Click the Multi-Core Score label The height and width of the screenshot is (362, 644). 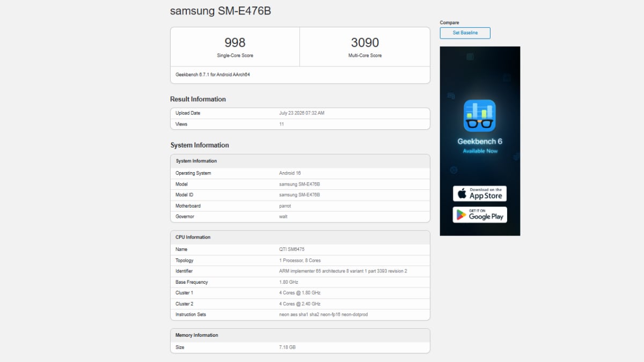(365, 55)
